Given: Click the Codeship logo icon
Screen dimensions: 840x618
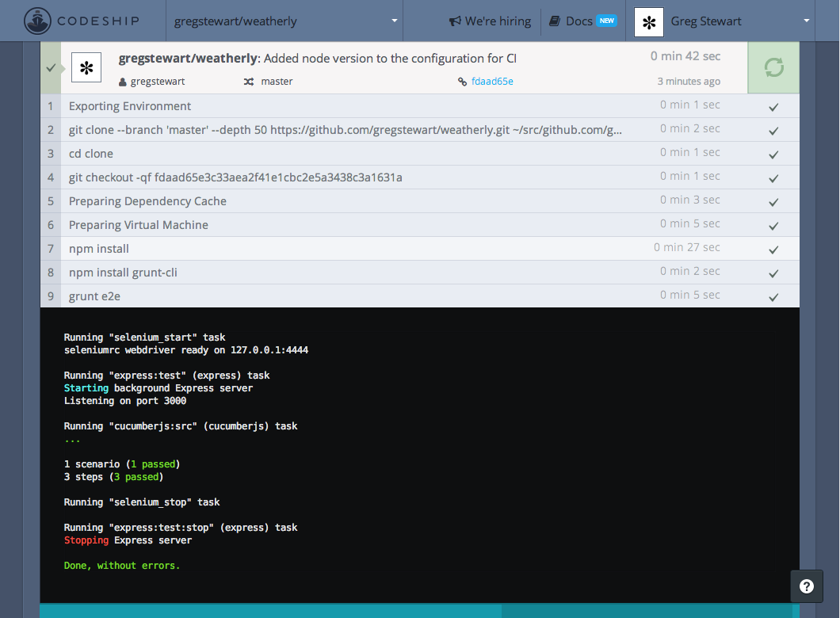Looking at the screenshot, I should (x=38, y=21).
